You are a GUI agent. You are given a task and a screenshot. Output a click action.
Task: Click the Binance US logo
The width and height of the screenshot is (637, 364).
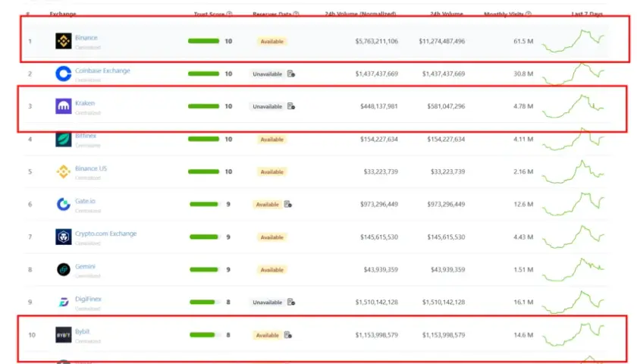click(64, 171)
